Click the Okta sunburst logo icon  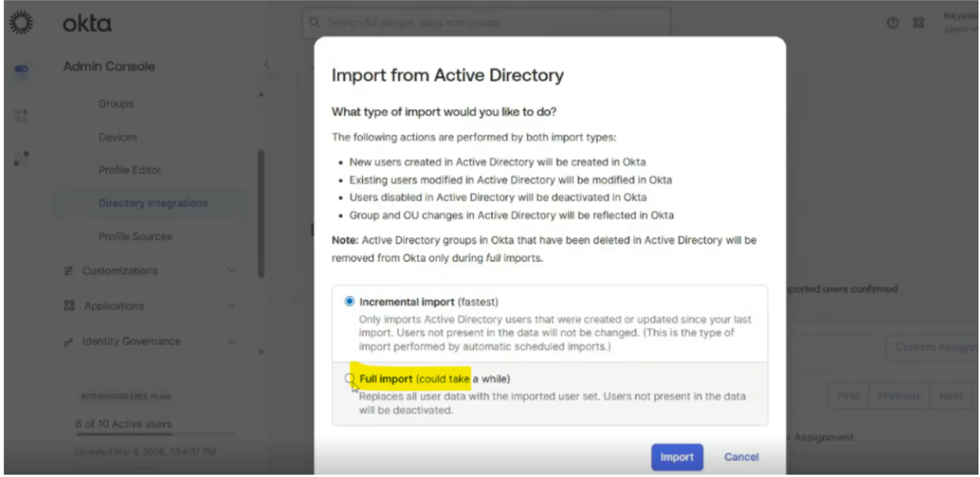click(21, 23)
